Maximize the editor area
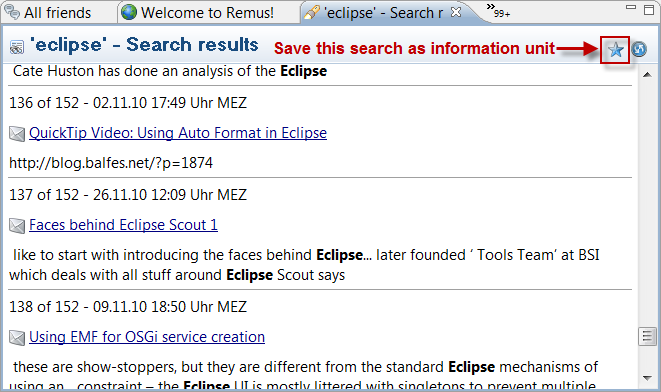This screenshot has height=392, width=661. pyautogui.click(x=649, y=10)
